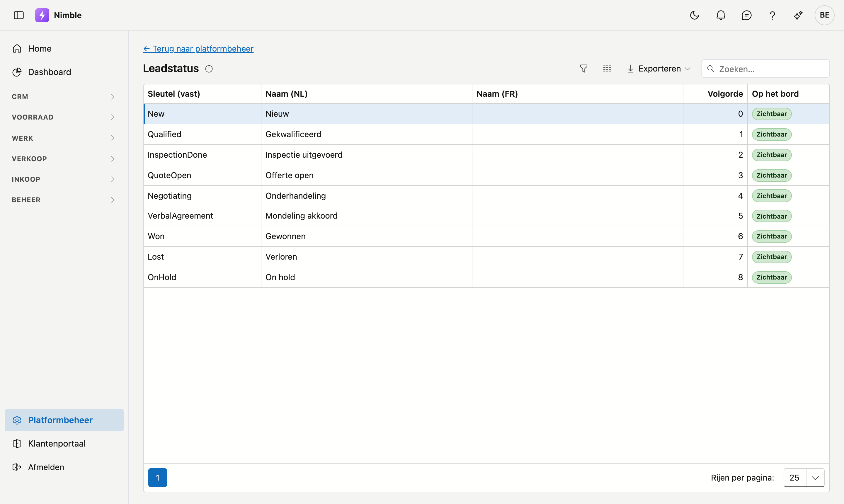Sort by Op het bord column
The width and height of the screenshot is (844, 504).
pos(788,94)
